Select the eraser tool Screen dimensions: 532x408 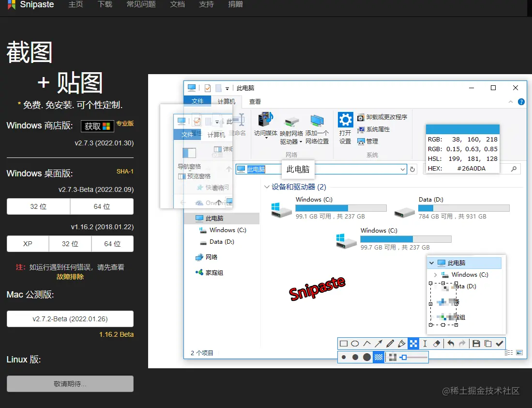pos(437,344)
